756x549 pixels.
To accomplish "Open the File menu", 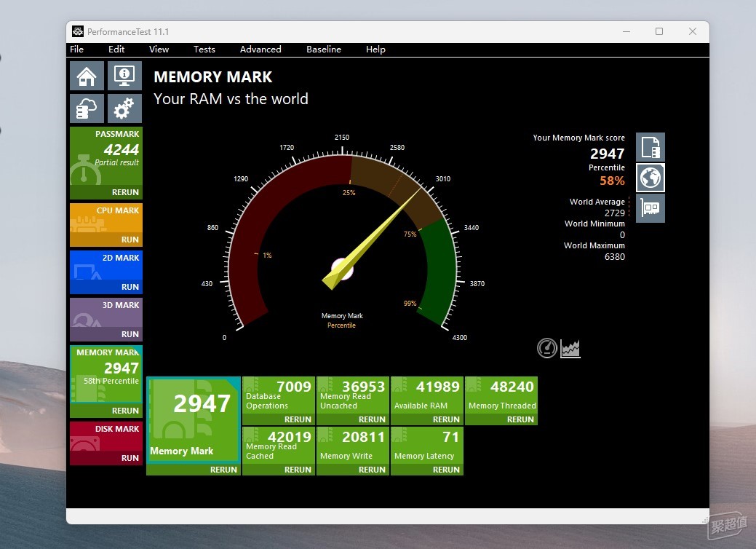I will (76, 50).
